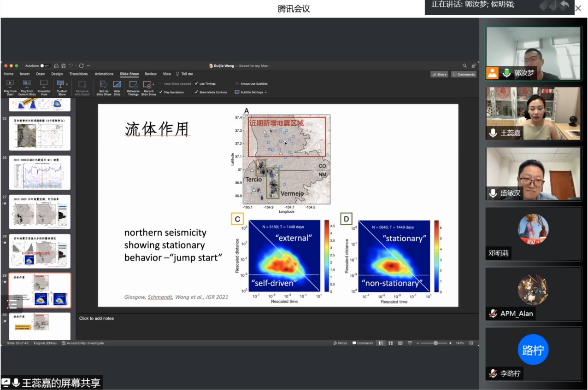The image size is (588, 390).
Task: Click the Set Up Slide Show icon
Action: pyautogui.click(x=104, y=85)
